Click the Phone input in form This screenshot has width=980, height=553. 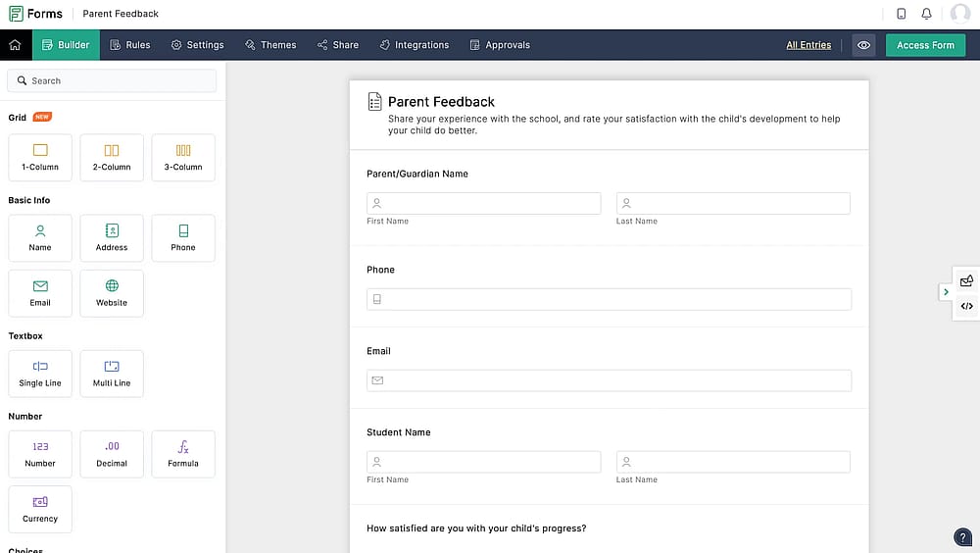click(x=609, y=299)
